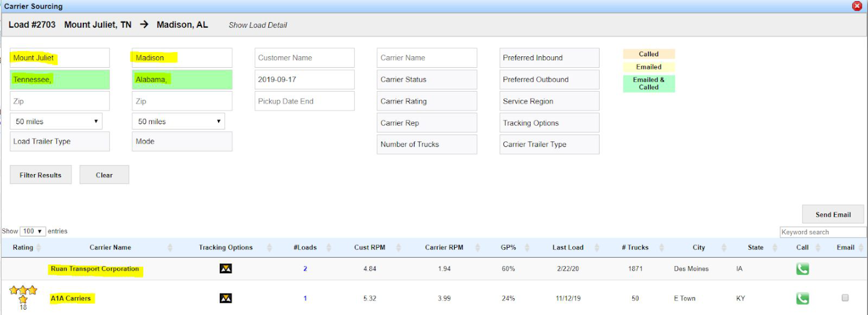Open tracking option icon for A1A Carriers

(226, 298)
